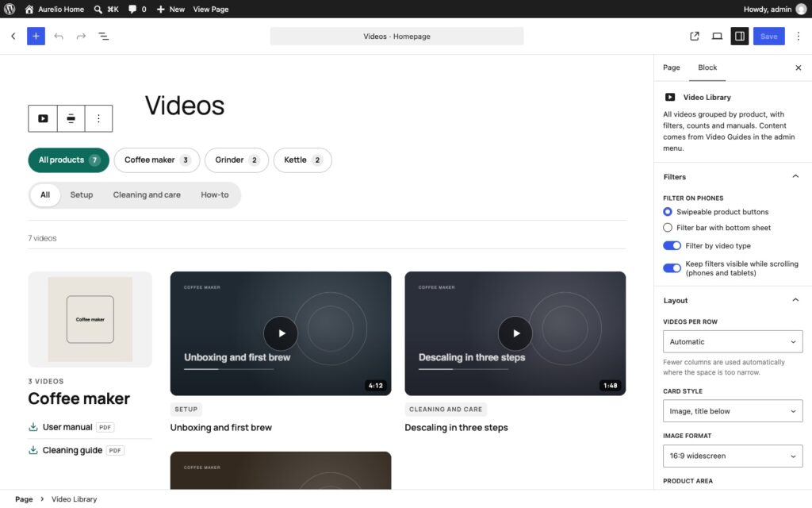Click the SETUP tag label
Viewport: 812px width, 508px height.
coord(186,410)
